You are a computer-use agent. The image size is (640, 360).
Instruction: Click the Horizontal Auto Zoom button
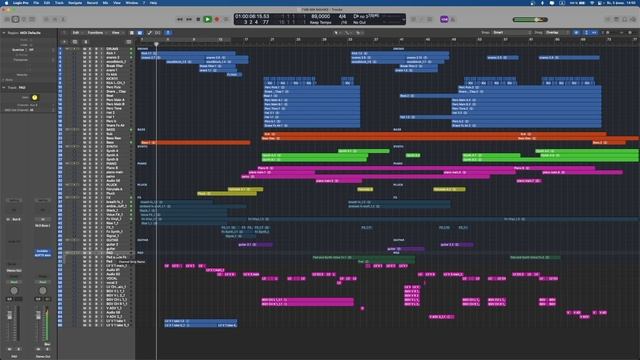coord(594,33)
